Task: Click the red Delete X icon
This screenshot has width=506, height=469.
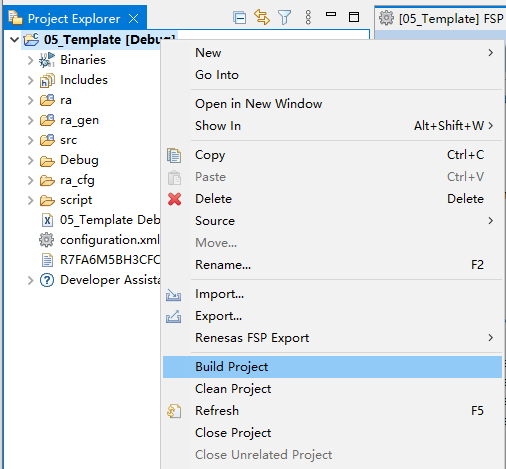Action: (x=174, y=199)
